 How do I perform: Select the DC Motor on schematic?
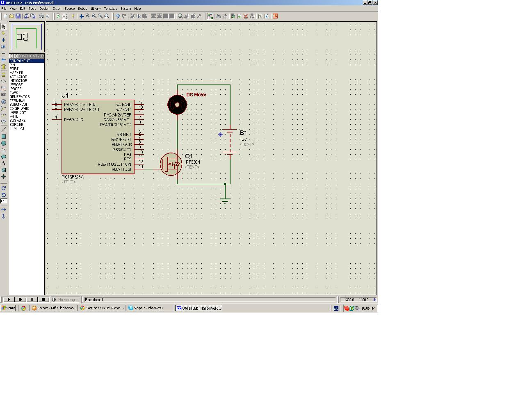177,105
